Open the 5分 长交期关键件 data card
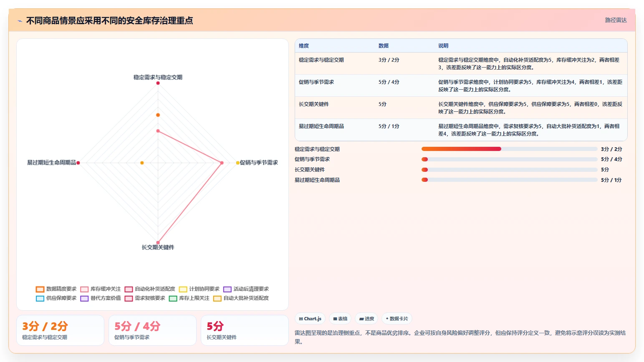Screen dimensions: 644x362 click(x=245, y=330)
